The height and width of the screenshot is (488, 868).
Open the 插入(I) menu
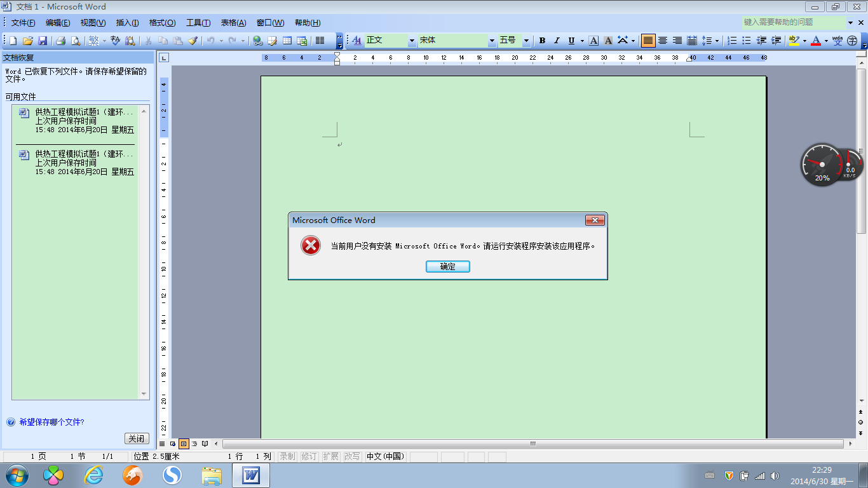pyautogui.click(x=127, y=23)
